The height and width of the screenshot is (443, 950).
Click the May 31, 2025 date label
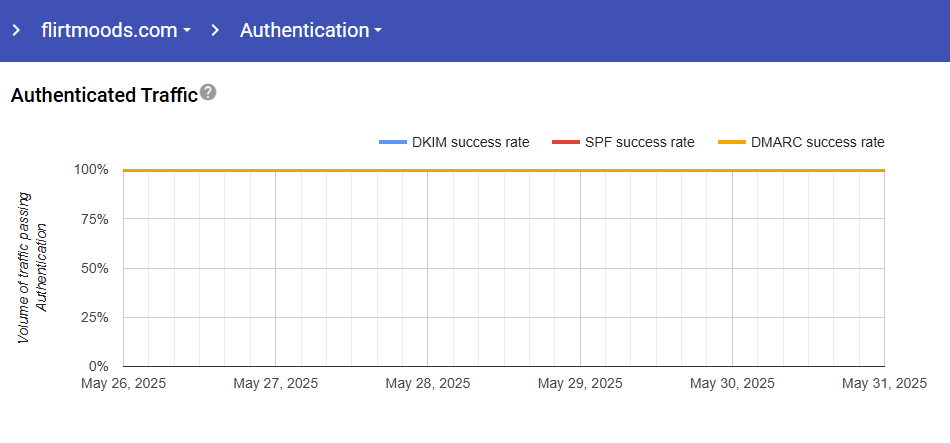[884, 383]
